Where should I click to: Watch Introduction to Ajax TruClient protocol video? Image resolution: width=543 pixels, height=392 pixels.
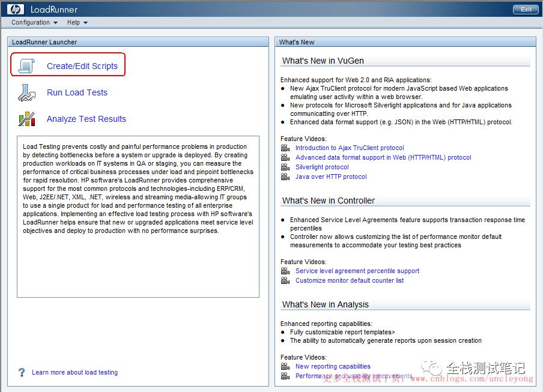[x=350, y=148]
